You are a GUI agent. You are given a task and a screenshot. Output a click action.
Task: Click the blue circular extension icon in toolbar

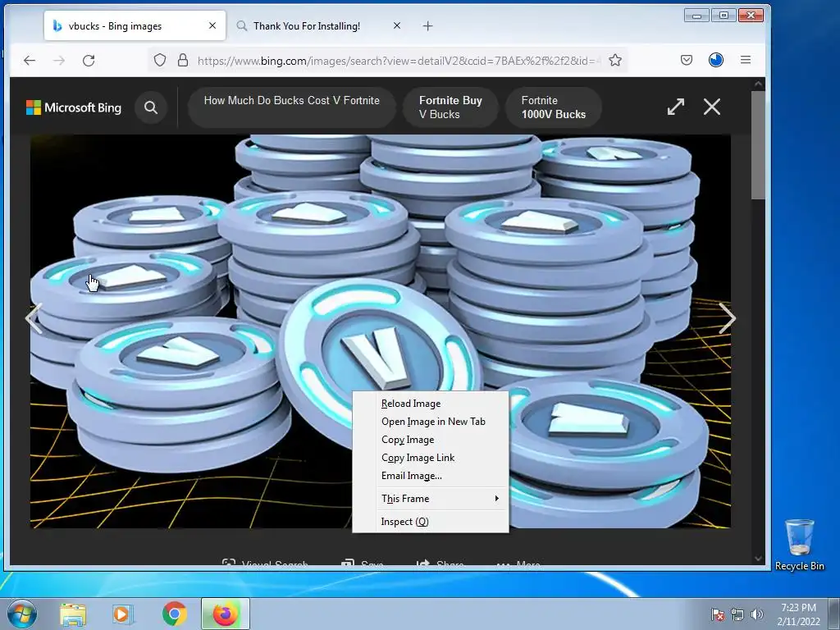(x=715, y=60)
